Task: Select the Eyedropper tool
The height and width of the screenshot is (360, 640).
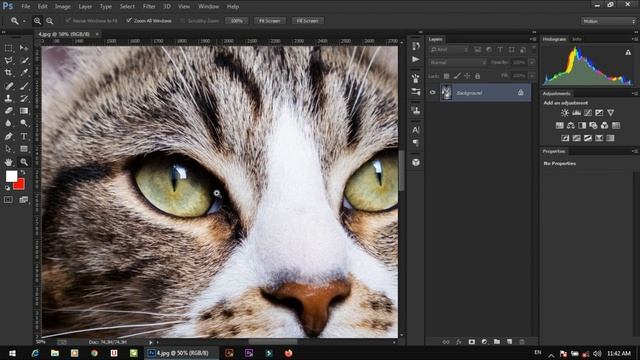Action: (24, 73)
